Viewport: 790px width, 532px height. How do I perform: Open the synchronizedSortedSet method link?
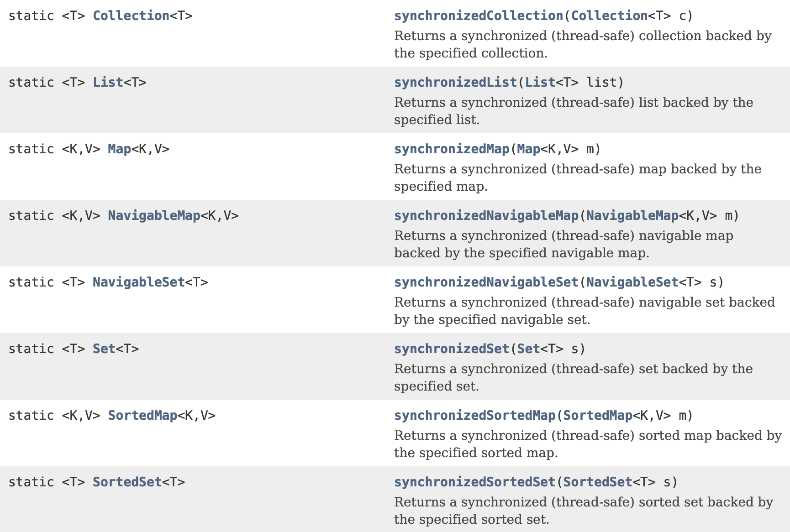474,482
